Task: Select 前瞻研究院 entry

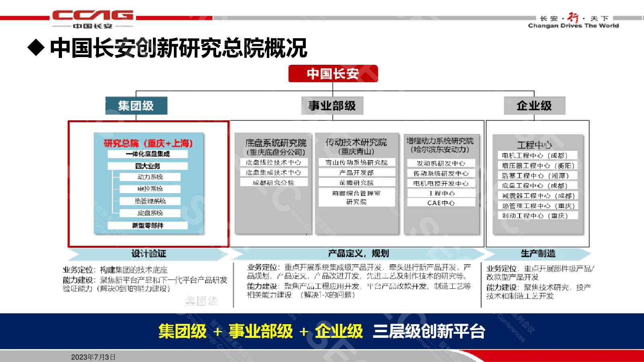Action: click(357, 183)
